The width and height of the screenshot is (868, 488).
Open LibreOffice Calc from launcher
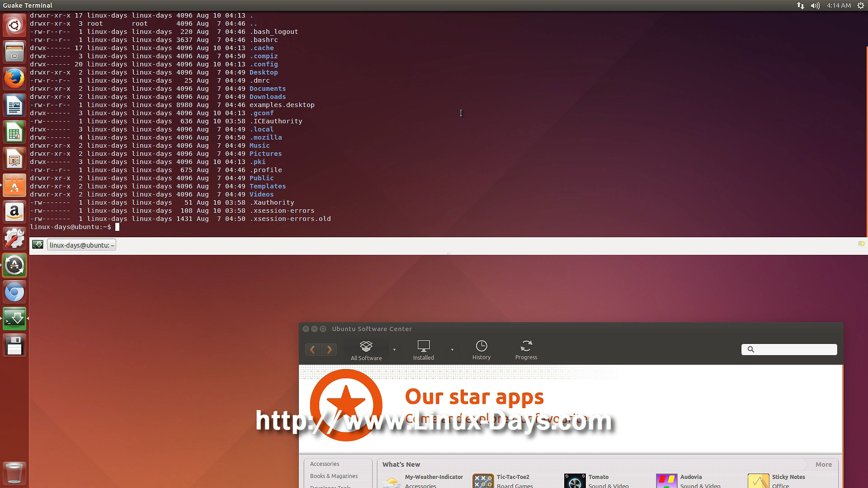14,132
